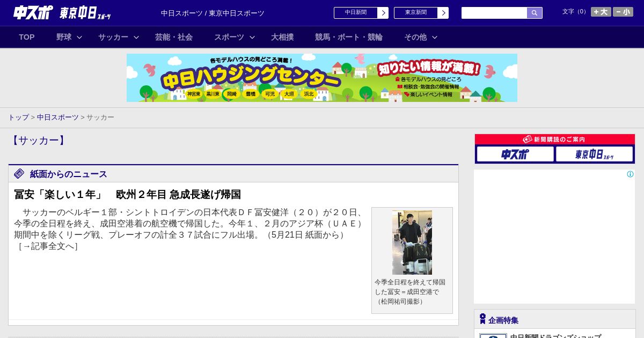Click 【サッカー】 page heading text
The height and width of the screenshot is (338, 644).
(x=38, y=141)
